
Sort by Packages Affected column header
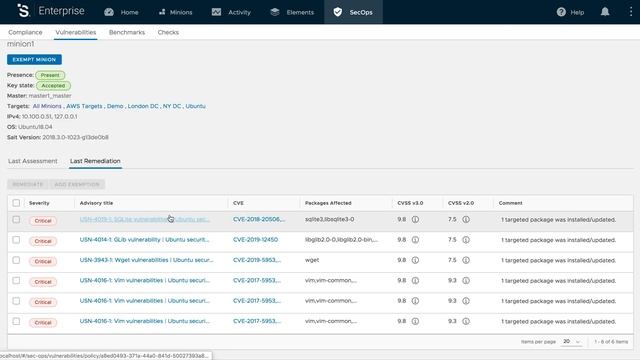coord(328,203)
